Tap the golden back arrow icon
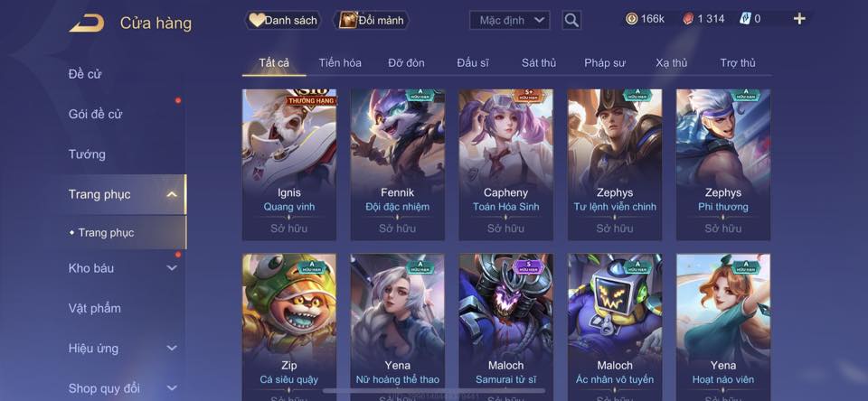This screenshot has width=868, height=401. click(x=87, y=23)
